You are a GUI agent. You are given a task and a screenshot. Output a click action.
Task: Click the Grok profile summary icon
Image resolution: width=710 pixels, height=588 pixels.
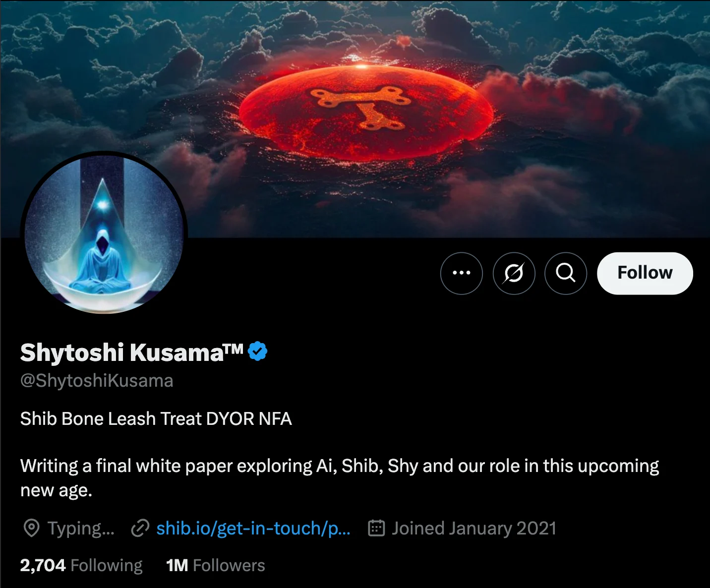(x=514, y=273)
